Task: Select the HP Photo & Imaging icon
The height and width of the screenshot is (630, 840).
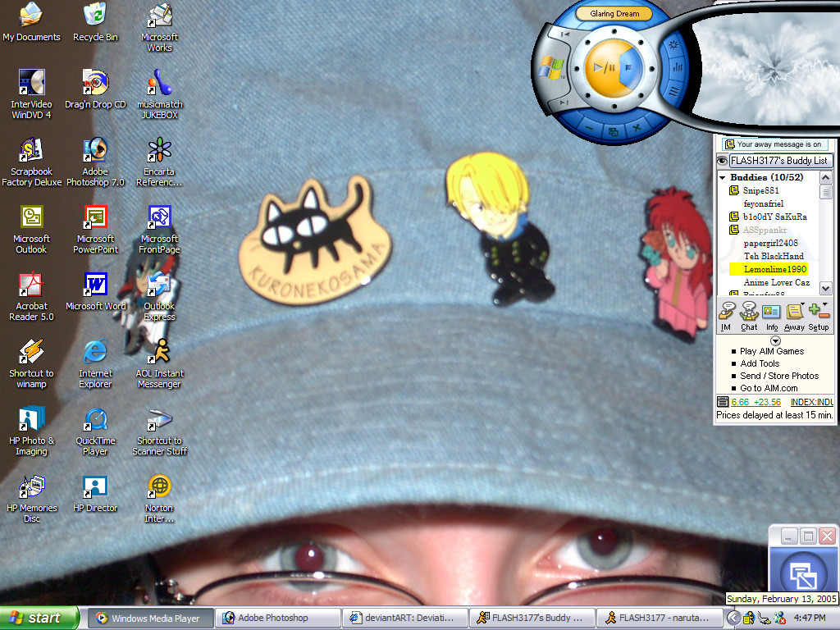Action: point(31,431)
